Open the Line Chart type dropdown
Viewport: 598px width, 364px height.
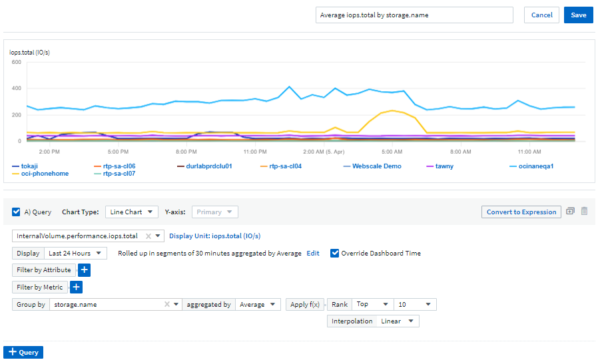pos(132,212)
